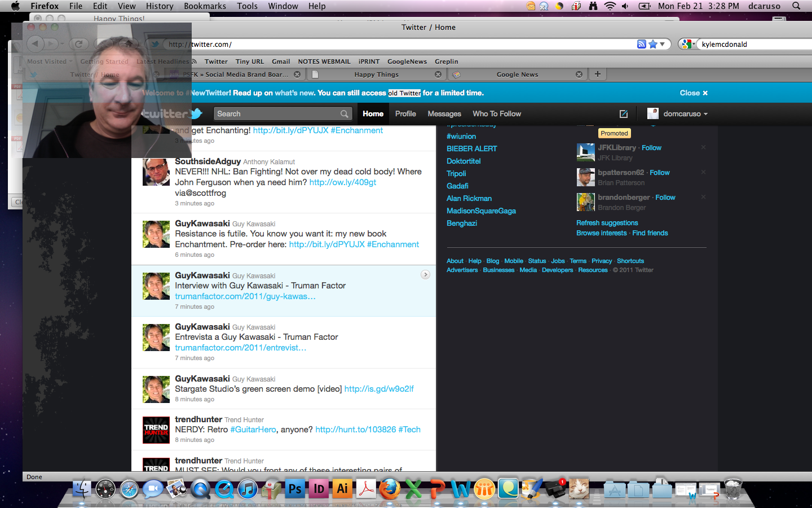Click the magnifier icon in Twitter search
The image size is (812, 508).
[344, 114]
